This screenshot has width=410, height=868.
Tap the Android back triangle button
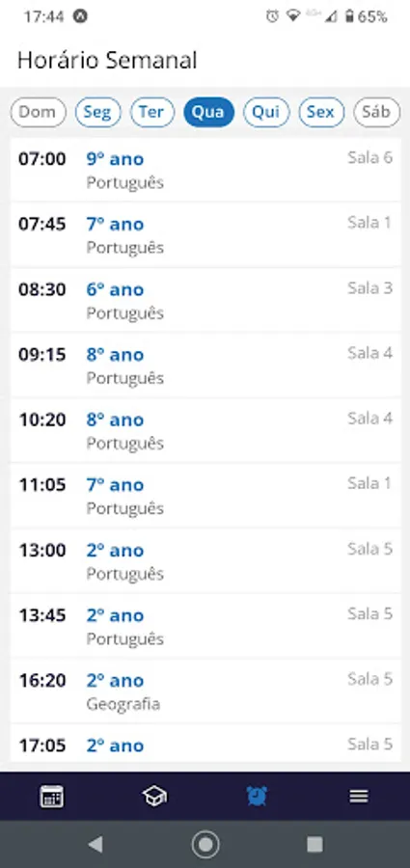coord(96,844)
